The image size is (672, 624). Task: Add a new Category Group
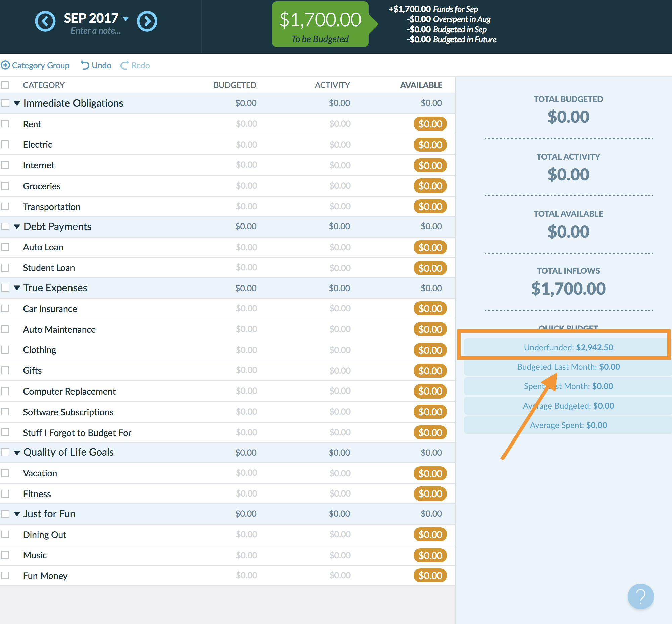coord(35,65)
